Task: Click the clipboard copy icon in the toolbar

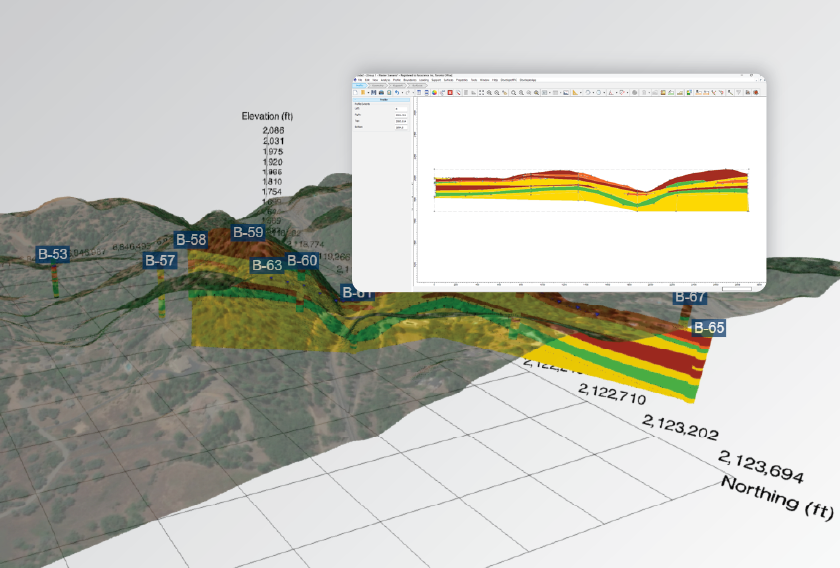Action: (x=389, y=92)
